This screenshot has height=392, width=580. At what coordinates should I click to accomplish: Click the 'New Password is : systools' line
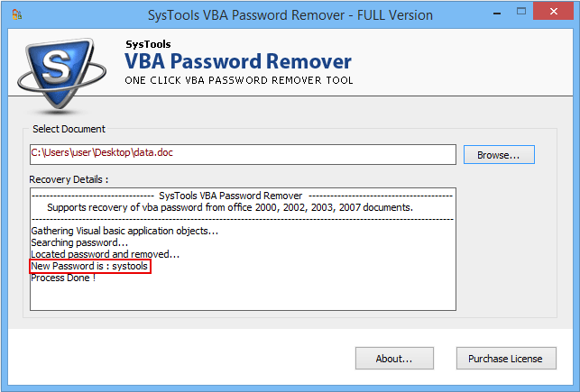click(x=89, y=267)
